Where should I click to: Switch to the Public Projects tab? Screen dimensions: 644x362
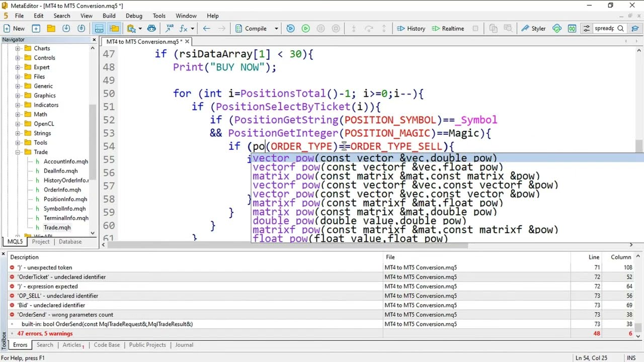[147, 345]
